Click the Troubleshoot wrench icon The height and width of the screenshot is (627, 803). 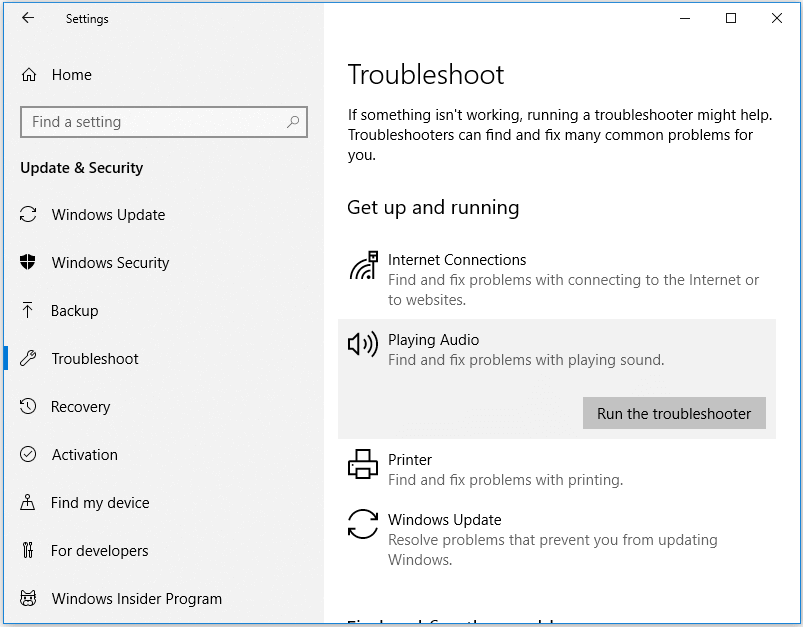(30, 359)
